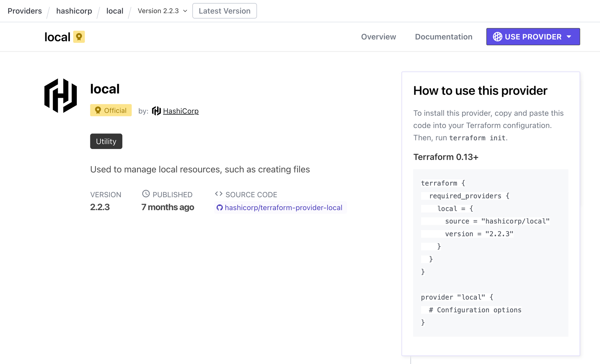The width and height of the screenshot is (600, 364).
Task: Expand the Version 2.2.3 dropdown
Action: 158,11
